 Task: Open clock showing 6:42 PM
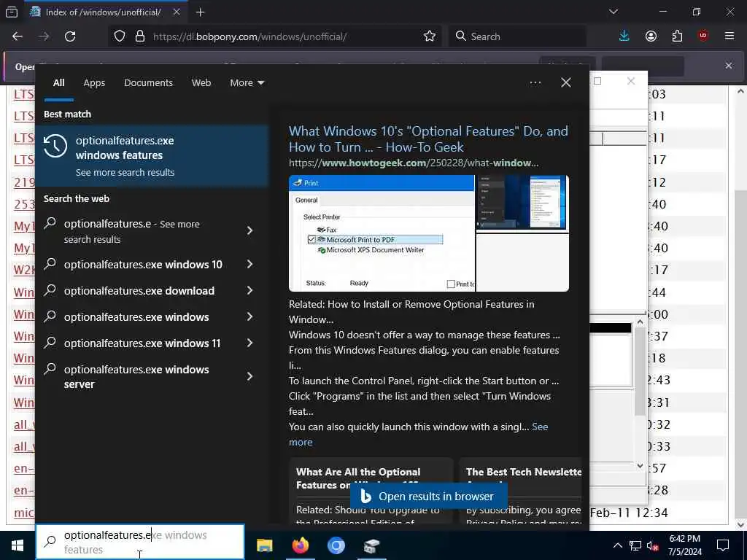(x=684, y=545)
